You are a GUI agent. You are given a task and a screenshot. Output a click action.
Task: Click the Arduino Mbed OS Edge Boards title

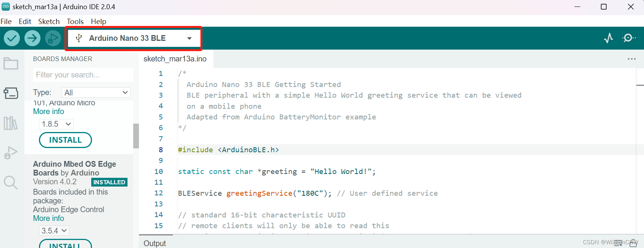[x=74, y=168]
